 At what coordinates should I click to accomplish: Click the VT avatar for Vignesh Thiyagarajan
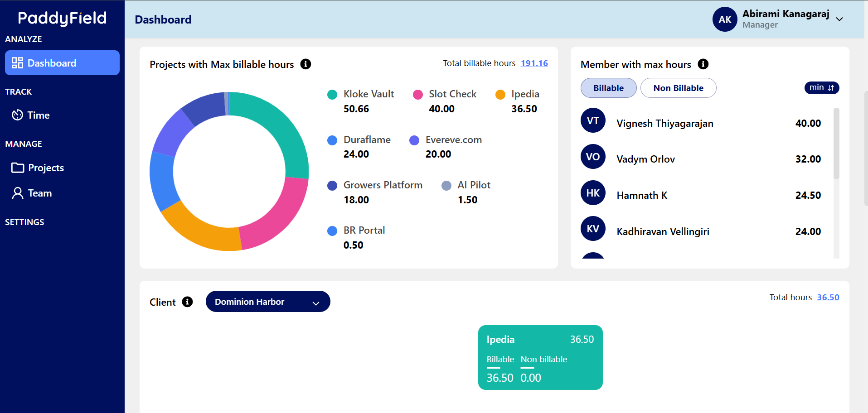(593, 120)
